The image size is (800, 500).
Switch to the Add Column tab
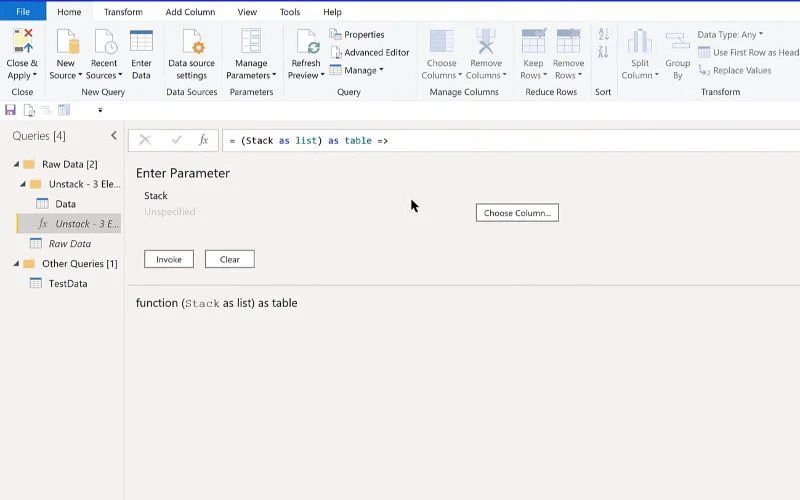(x=190, y=12)
